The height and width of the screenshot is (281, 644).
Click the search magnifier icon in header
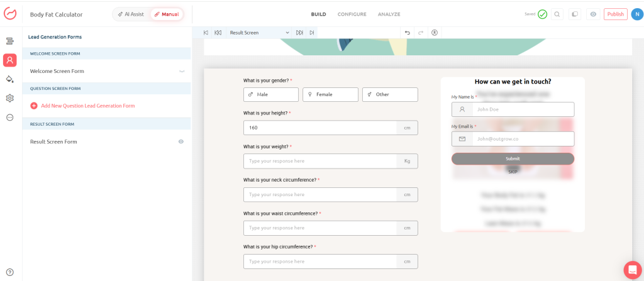[557, 14]
